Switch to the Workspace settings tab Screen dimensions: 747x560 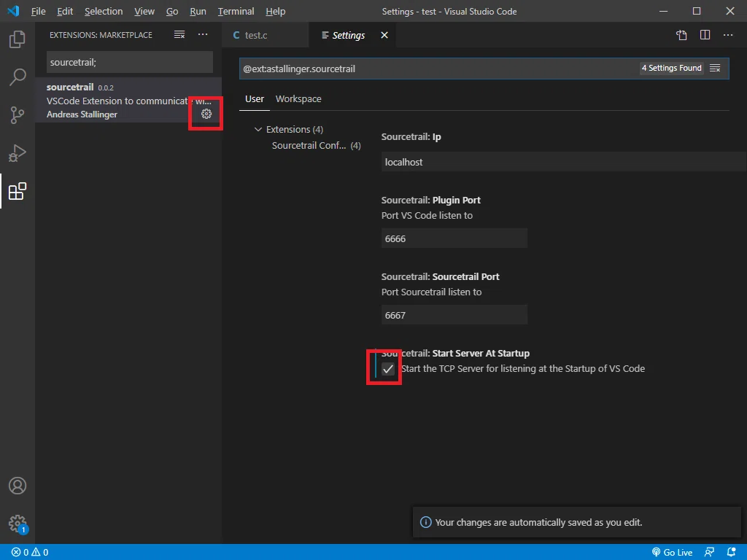[x=298, y=99]
